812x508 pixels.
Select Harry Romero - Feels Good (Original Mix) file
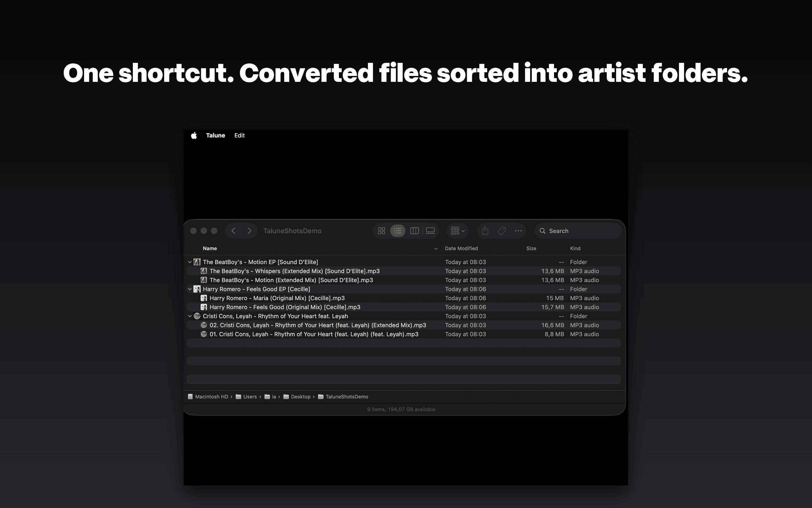tap(285, 307)
